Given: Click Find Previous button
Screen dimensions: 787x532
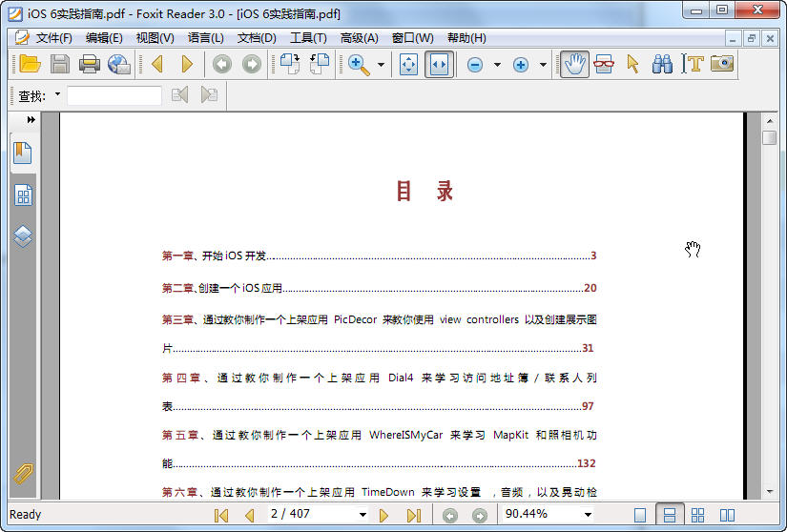Looking at the screenshot, I should point(179,94).
